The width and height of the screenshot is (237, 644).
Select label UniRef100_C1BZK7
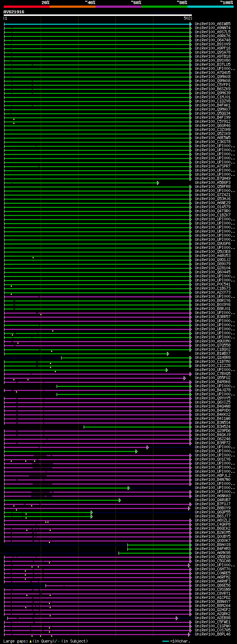(x=213, y=215)
